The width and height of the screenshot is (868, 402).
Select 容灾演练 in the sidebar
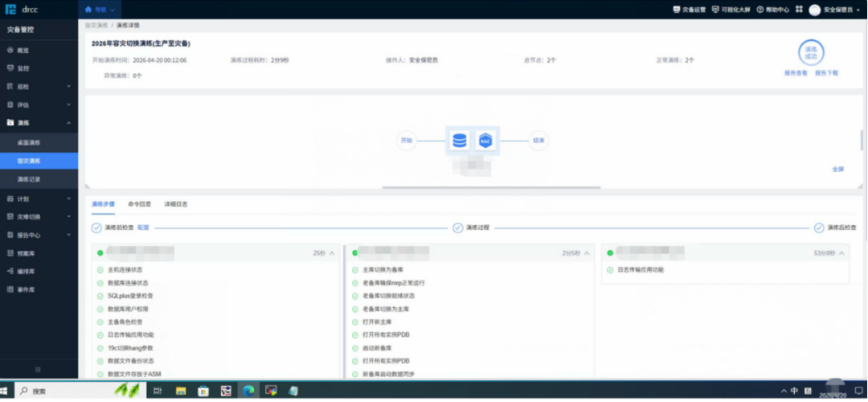(39, 161)
